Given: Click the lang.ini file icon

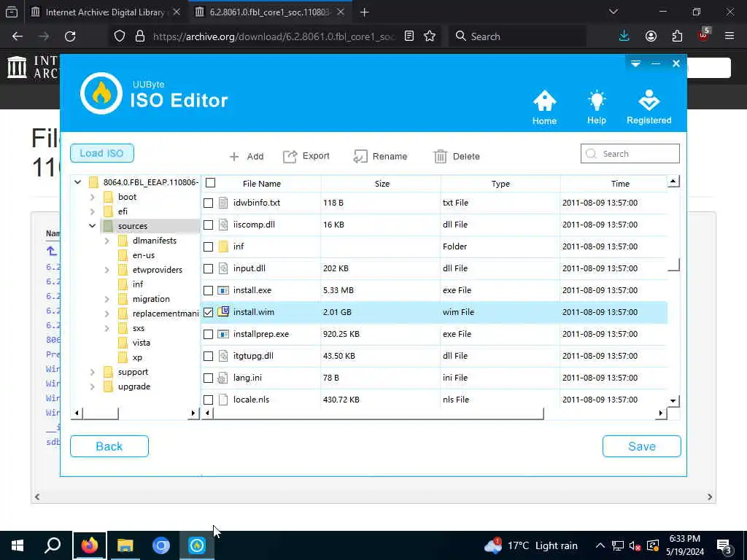Looking at the screenshot, I should pos(222,378).
